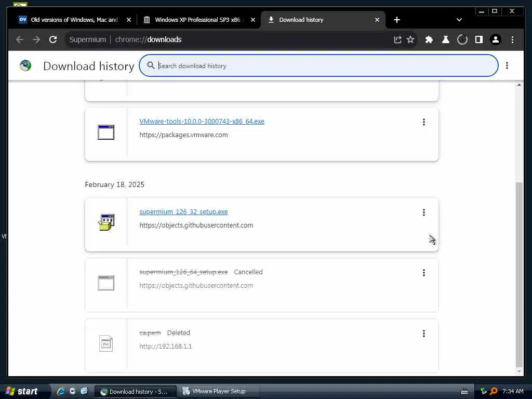Launch Internet Explorer from quick launch

click(61, 391)
